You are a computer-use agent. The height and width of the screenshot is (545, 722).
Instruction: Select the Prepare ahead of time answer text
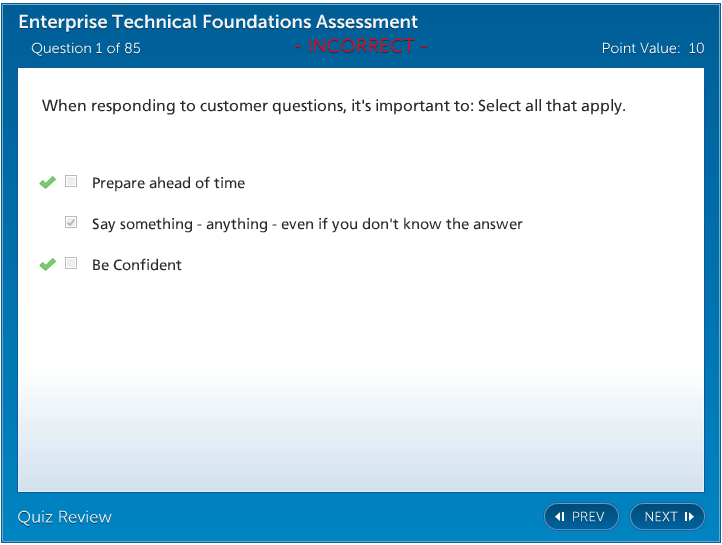[x=168, y=183]
